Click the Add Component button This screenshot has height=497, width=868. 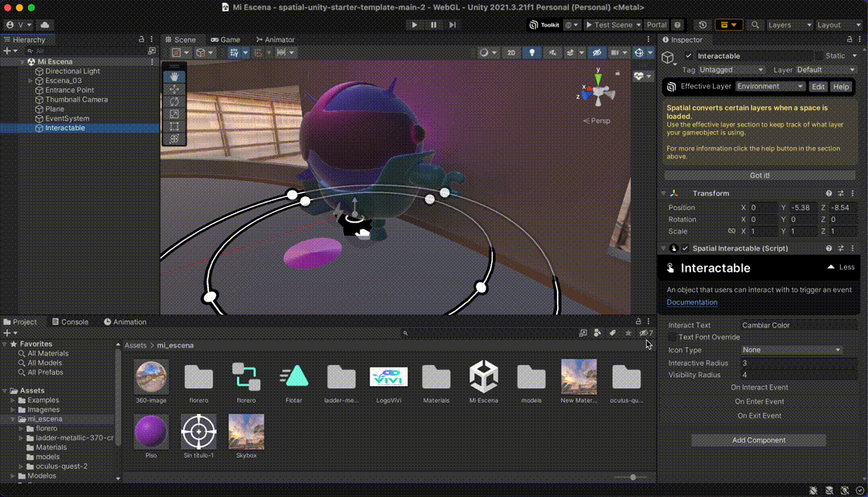pyautogui.click(x=759, y=441)
